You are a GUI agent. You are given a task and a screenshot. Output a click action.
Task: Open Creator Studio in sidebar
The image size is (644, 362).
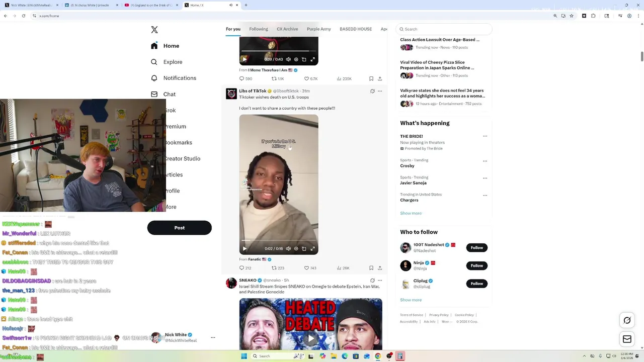(183, 158)
